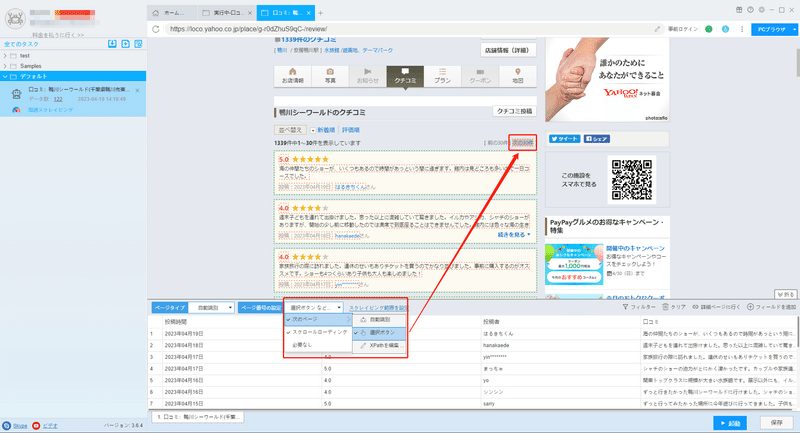
Task: Click the robot icon of the 口コミ task
Action: 17,94
